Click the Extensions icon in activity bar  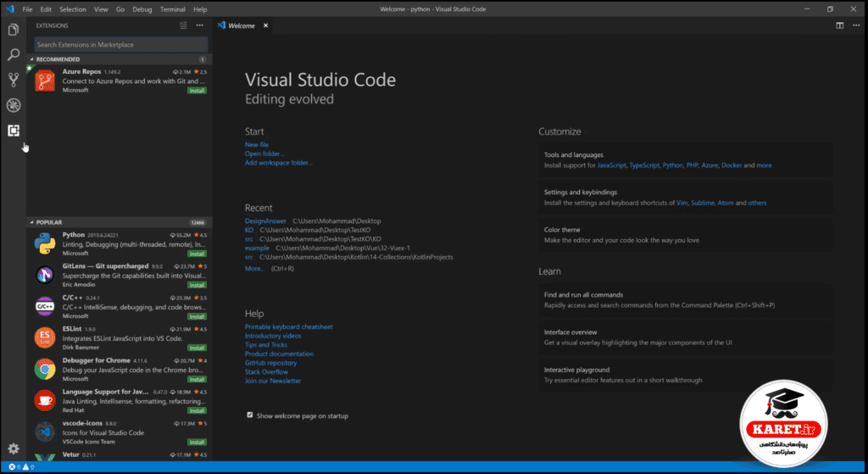pos(14,130)
